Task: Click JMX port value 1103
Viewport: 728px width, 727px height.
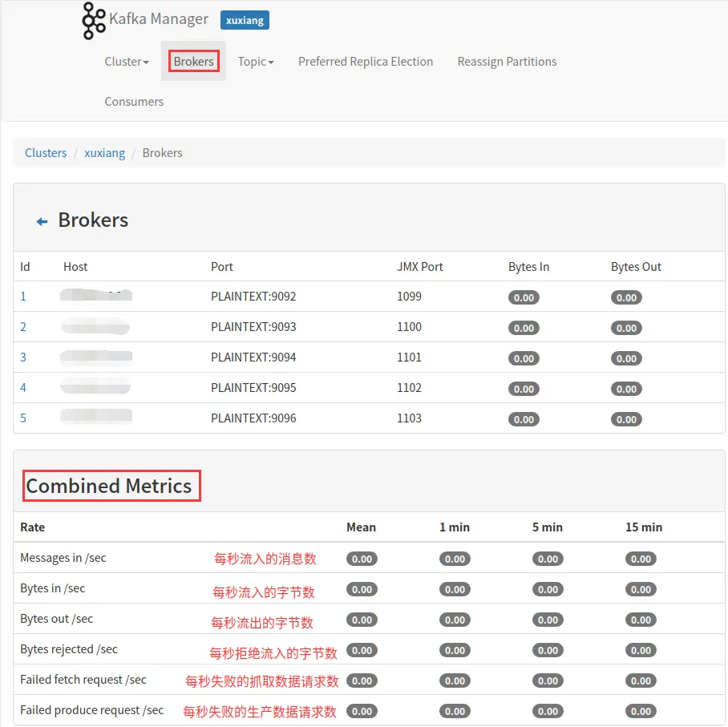Action: click(x=409, y=418)
